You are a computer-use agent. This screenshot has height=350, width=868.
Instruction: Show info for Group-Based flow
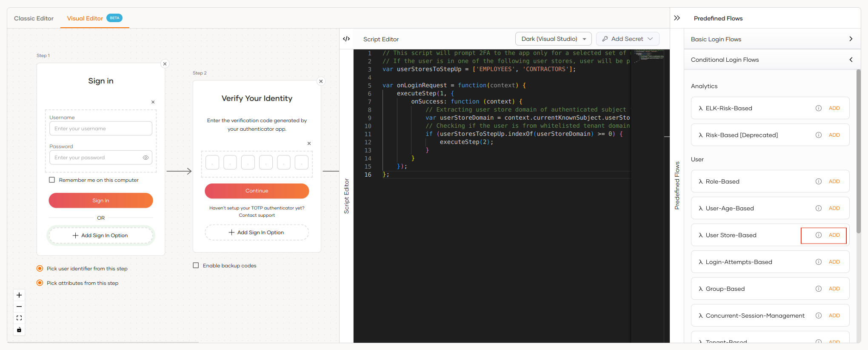click(819, 289)
